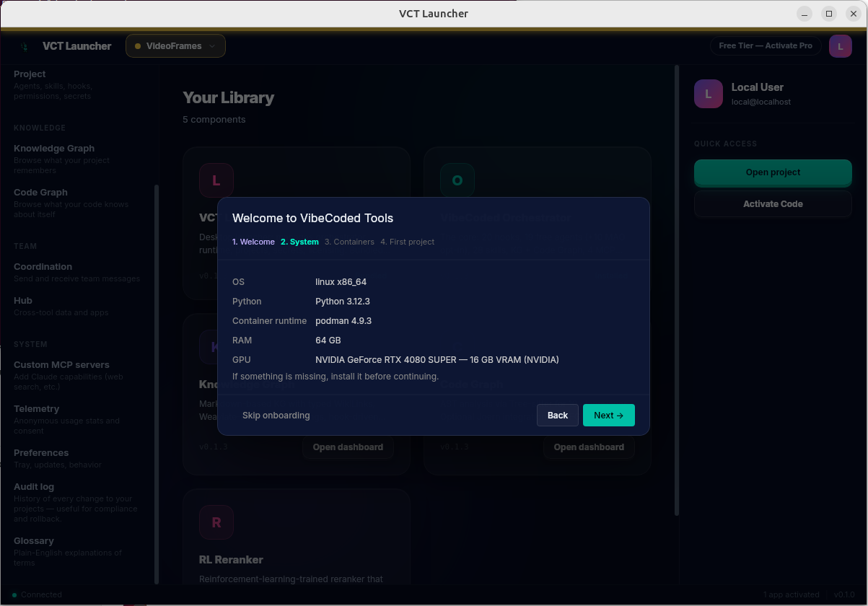Click the podman 4.9.3 runtime value
Viewport: 868px width, 606px height.
click(343, 321)
